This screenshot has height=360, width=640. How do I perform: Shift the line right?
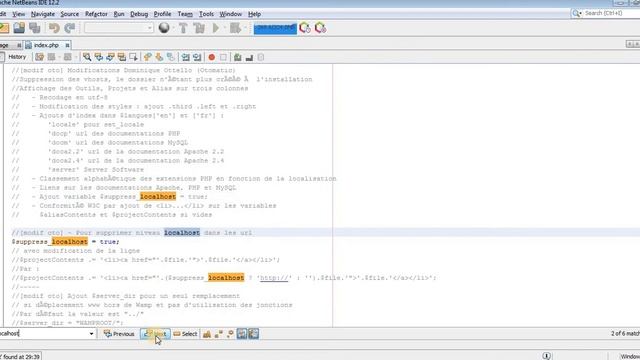point(197,57)
